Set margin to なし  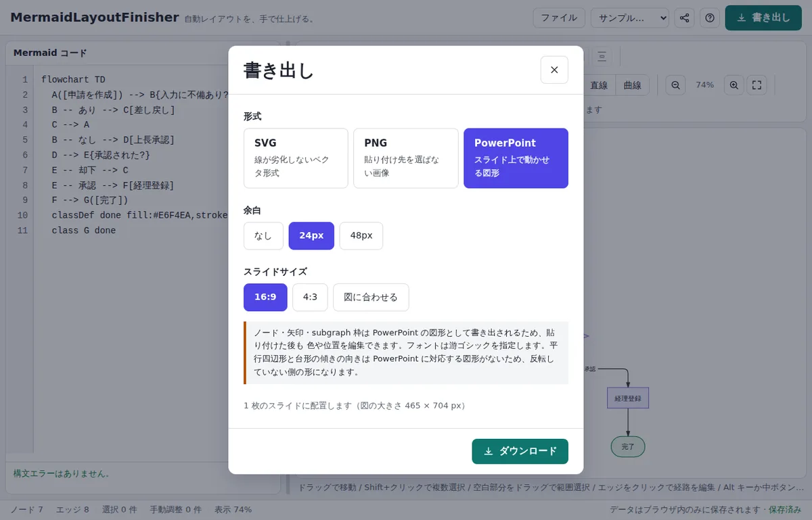263,235
